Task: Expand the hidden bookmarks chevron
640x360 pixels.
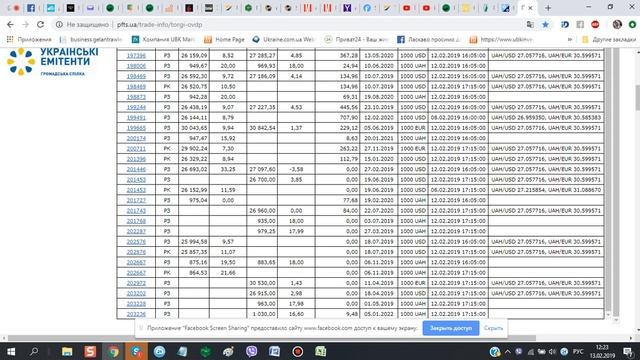Action: click(x=570, y=40)
